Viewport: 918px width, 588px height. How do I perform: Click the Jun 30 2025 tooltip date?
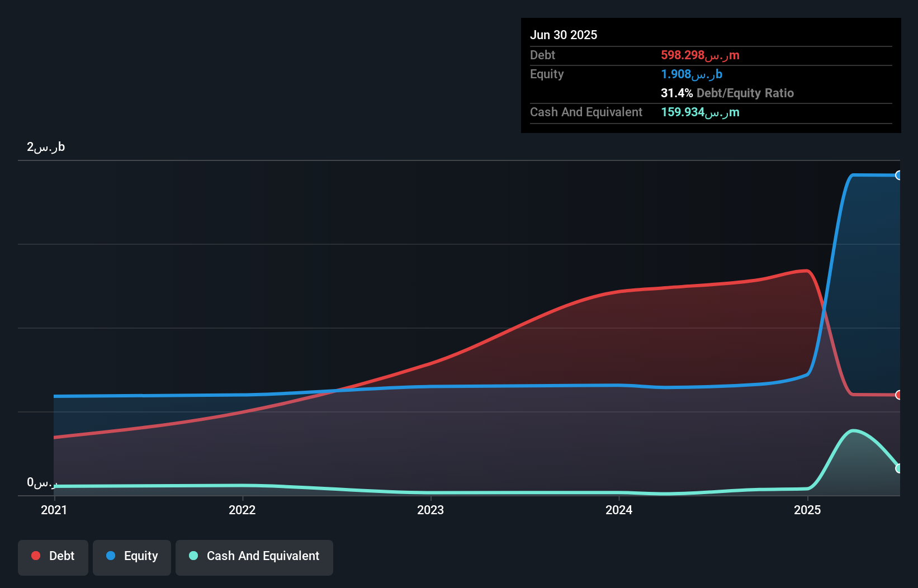[x=564, y=35]
